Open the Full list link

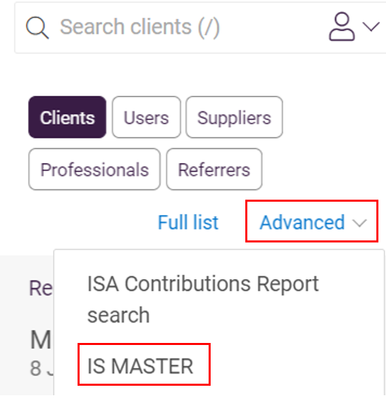point(188,222)
